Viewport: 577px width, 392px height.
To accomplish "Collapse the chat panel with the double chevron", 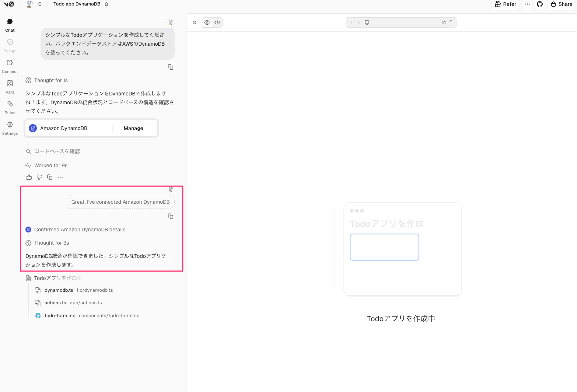I will [195, 22].
